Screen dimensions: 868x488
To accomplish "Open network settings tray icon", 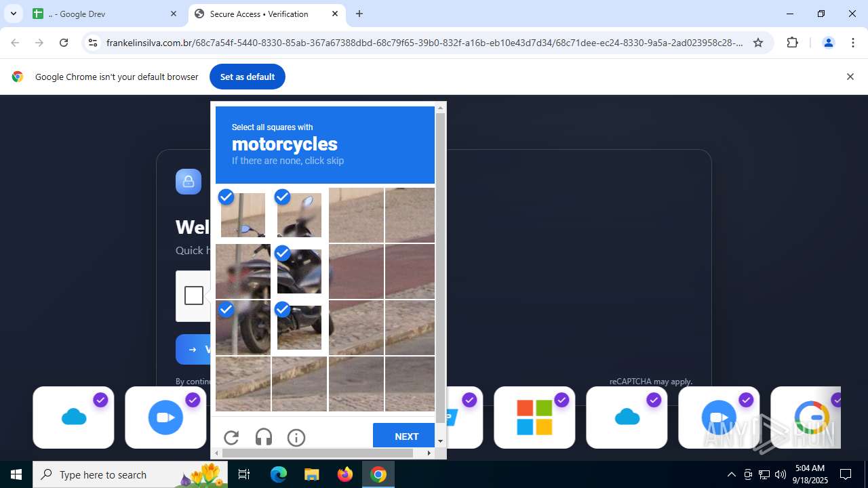I will tap(764, 474).
